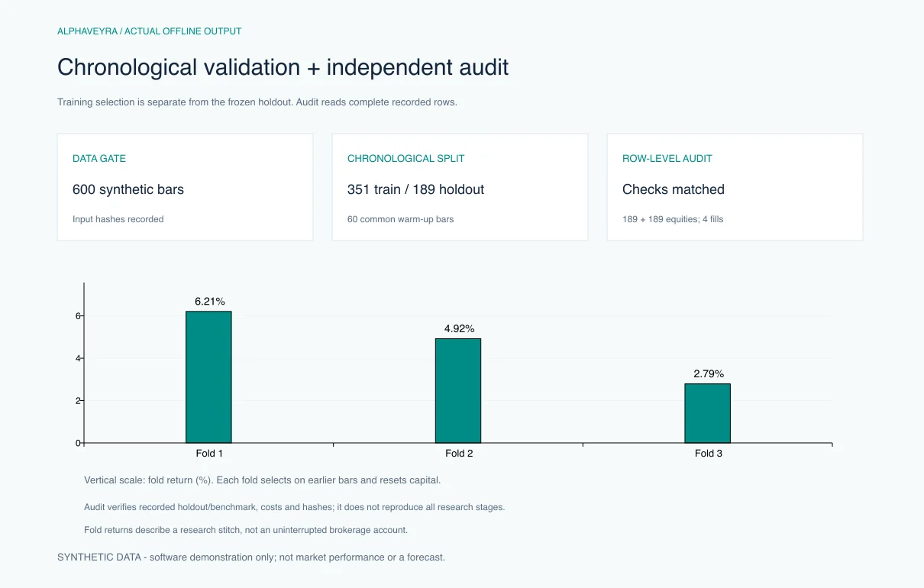Click the 'Input hashes recorded' note
This screenshot has width=924, height=588.
118,219
